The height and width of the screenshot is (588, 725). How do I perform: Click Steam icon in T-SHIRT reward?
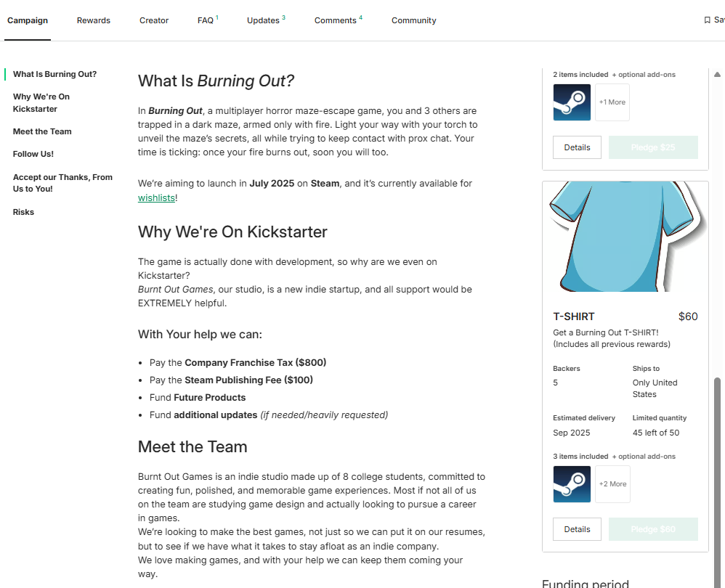[x=572, y=484]
